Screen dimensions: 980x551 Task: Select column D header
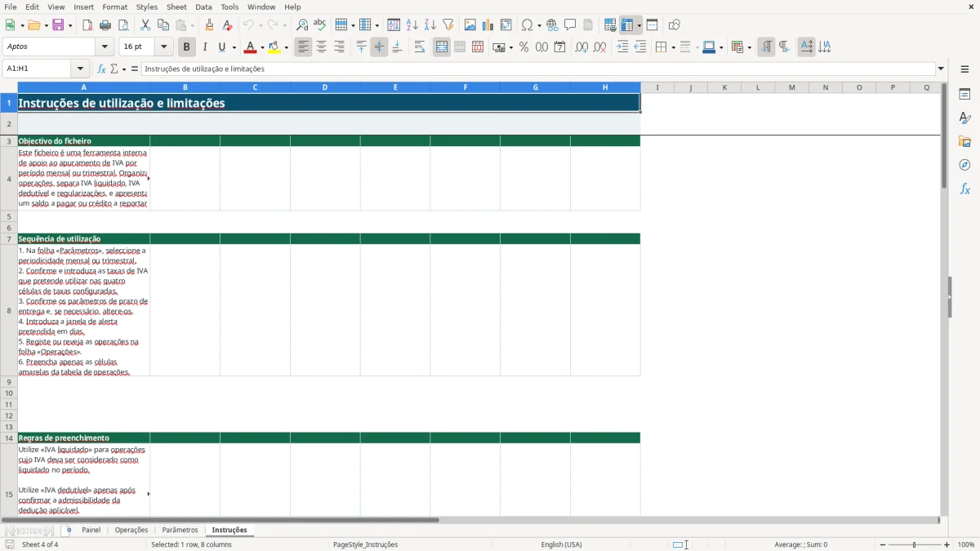(x=325, y=87)
